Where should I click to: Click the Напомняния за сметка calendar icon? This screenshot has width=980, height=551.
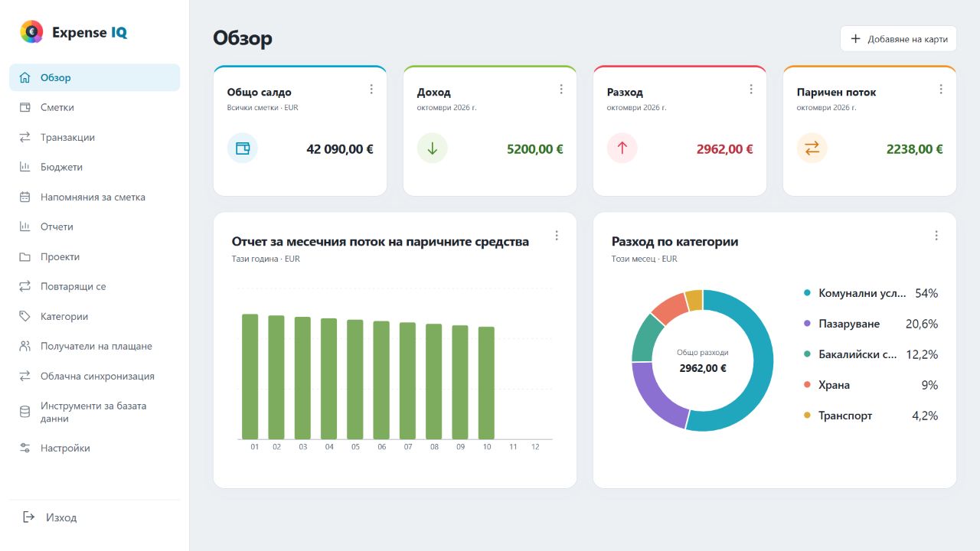[25, 197]
